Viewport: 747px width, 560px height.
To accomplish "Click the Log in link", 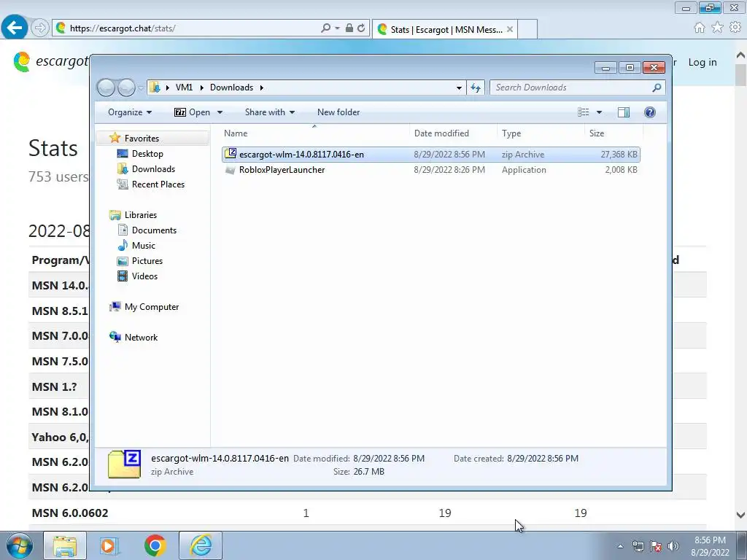I will 703,63.
